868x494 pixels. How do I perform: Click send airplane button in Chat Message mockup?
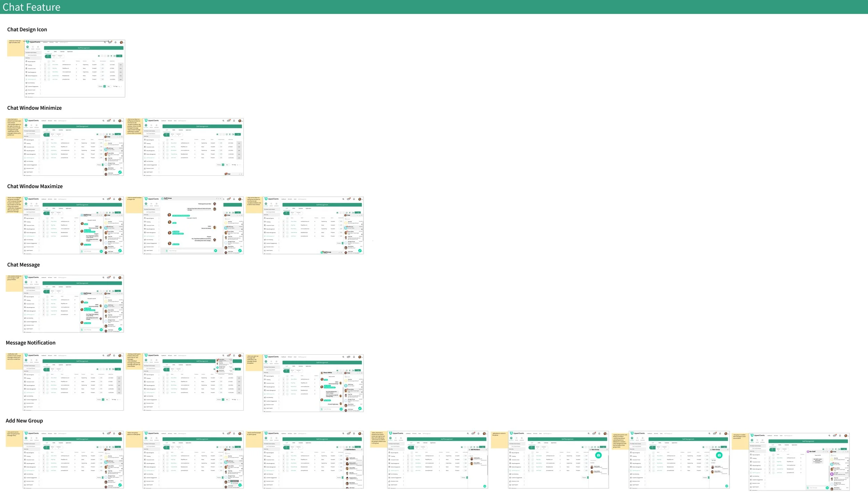click(x=101, y=330)
